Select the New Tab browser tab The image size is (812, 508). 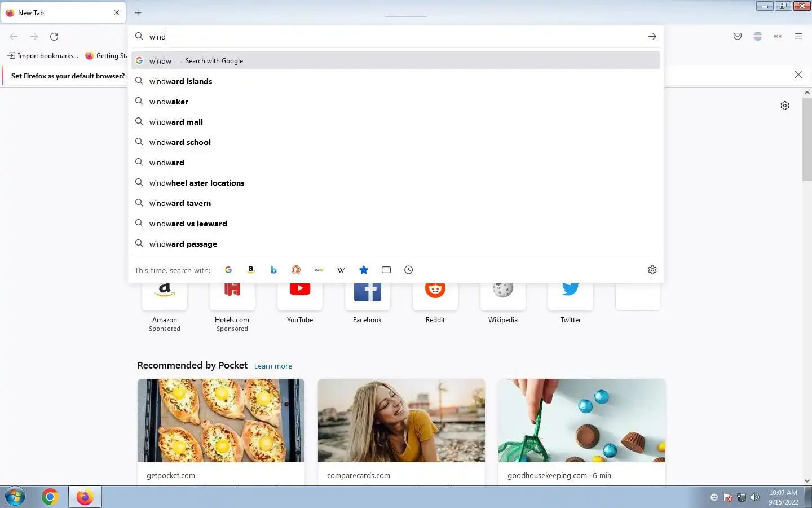click(63, 12)
